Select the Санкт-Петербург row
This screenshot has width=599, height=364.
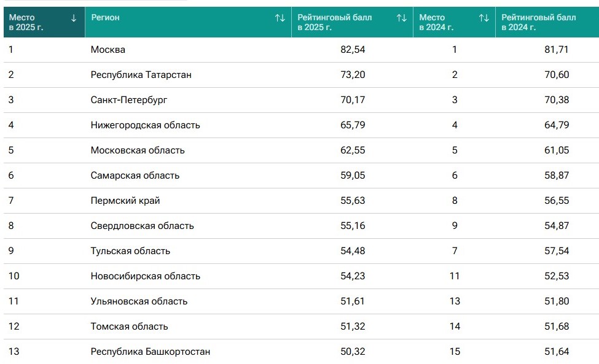302,100
